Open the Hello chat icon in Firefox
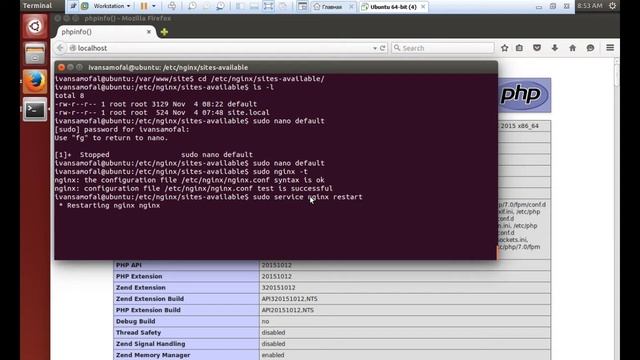This screenshot has width=640, height=360. pos(590,48)
